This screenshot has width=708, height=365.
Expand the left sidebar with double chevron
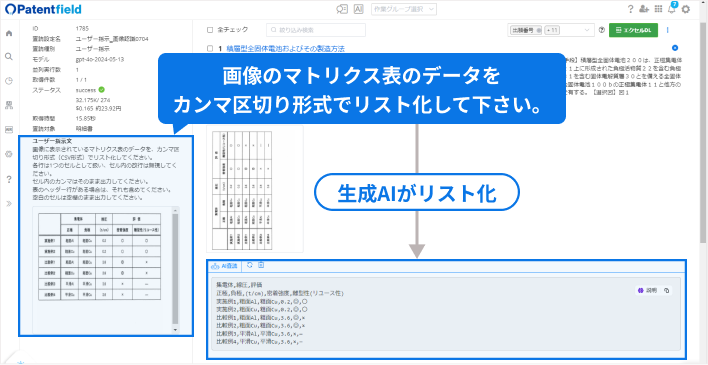click(9, 203)
